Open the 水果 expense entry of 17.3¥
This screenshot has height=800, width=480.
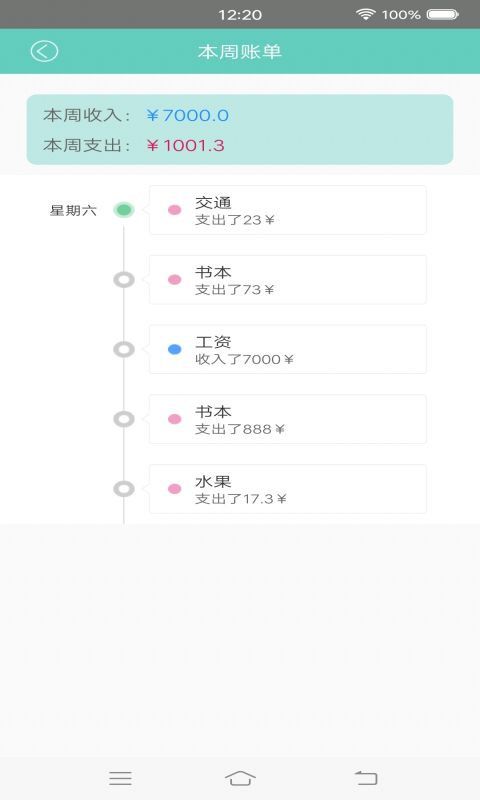point(288,489)
